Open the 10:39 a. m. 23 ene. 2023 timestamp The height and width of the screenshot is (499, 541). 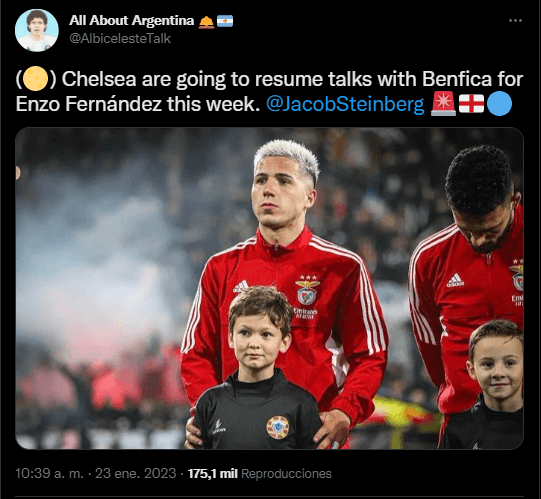click(x=96, y=473)
